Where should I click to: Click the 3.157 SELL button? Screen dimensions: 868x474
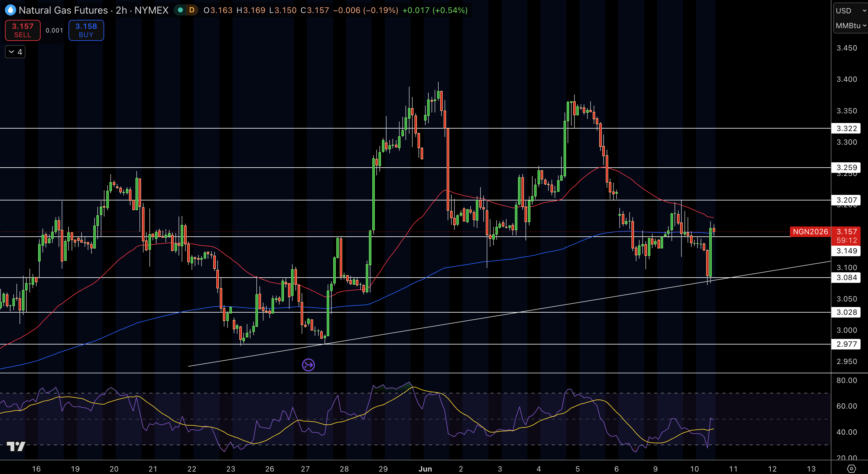coord(23,30)
